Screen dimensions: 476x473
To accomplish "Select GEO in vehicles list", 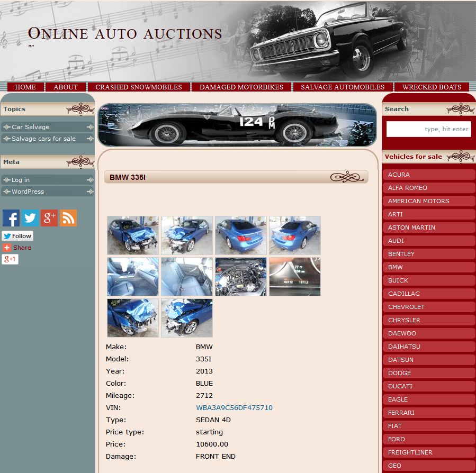I will pyautogui.click(x=429, y=466).
